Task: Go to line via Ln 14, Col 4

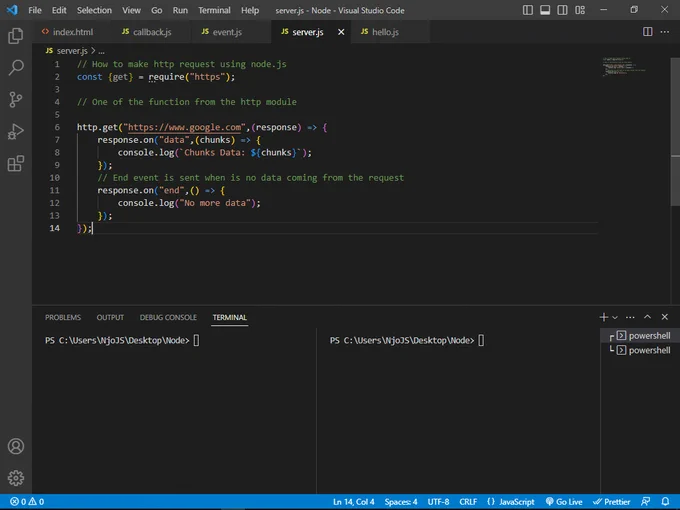Action: (x=353, y=502)
